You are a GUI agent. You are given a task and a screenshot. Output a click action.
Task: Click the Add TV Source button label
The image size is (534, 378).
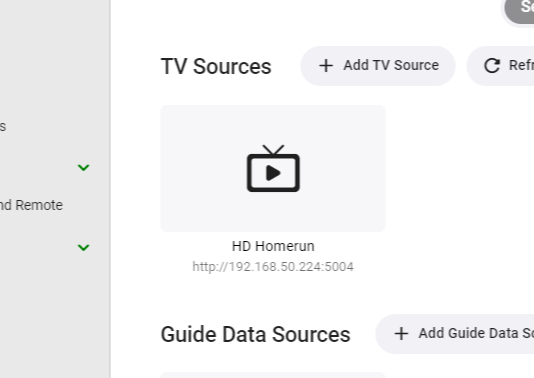391,65
